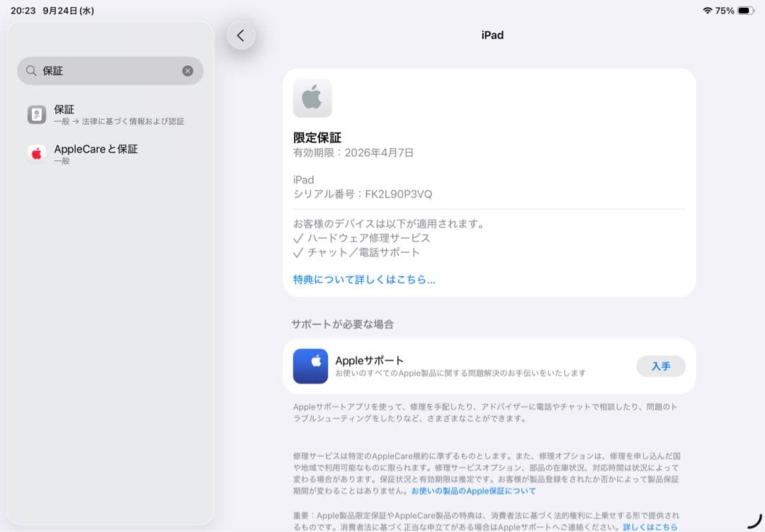Tap the チャット／電話サポート checkmark row
Screen dimensions: 765x532
(x=359, y=252)
